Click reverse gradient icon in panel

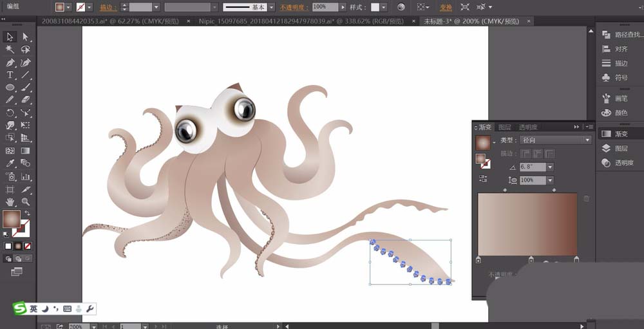click(483, 178)
